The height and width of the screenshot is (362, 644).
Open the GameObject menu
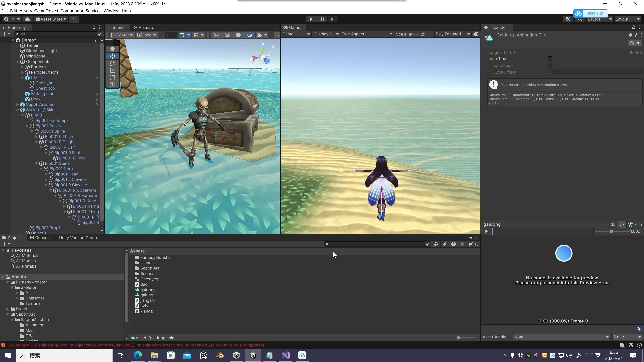tap(46, 11)
